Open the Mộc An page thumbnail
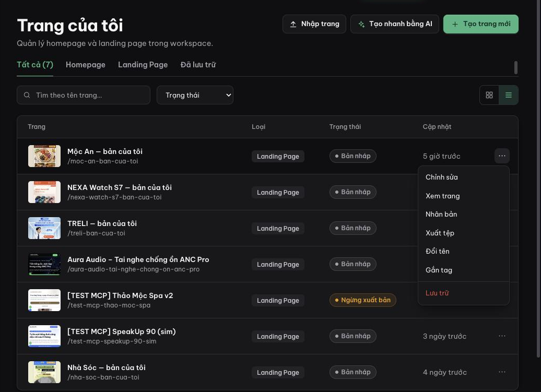Viewport: 541px width, 392px height. point(44,156)
